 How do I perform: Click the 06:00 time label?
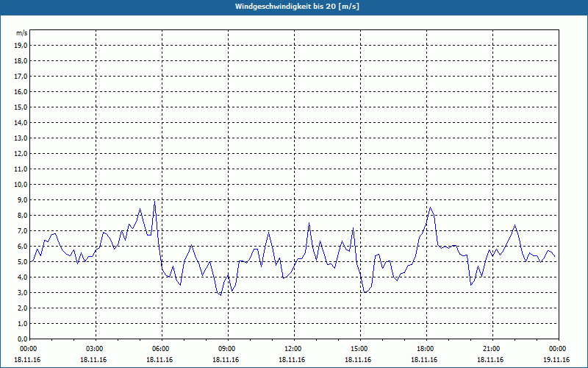(162, 349)
